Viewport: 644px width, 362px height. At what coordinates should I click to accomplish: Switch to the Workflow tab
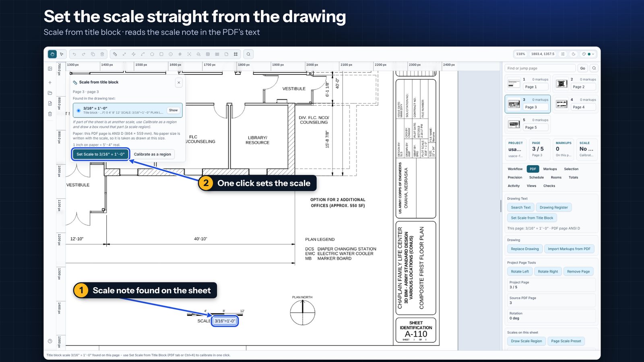point(515,169)
